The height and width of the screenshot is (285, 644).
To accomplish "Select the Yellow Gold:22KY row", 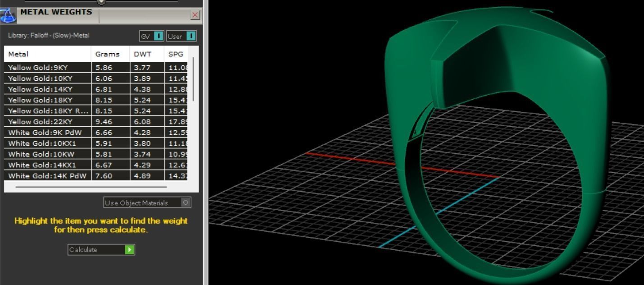I will click(96, 122).
